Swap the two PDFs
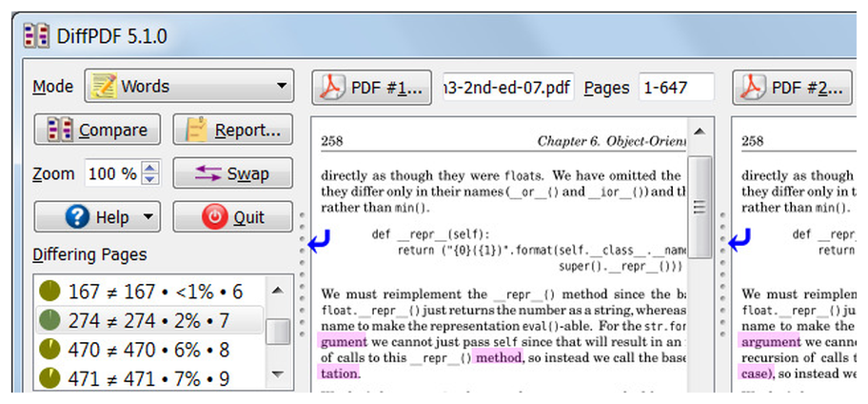Image resolution: width=868 pixels, height=404 pixels. coord(233,173)
